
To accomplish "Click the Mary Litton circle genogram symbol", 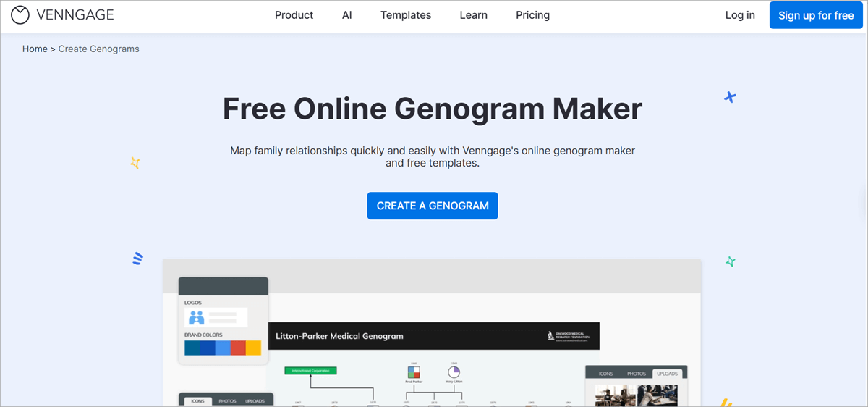I will click(454, 372).
